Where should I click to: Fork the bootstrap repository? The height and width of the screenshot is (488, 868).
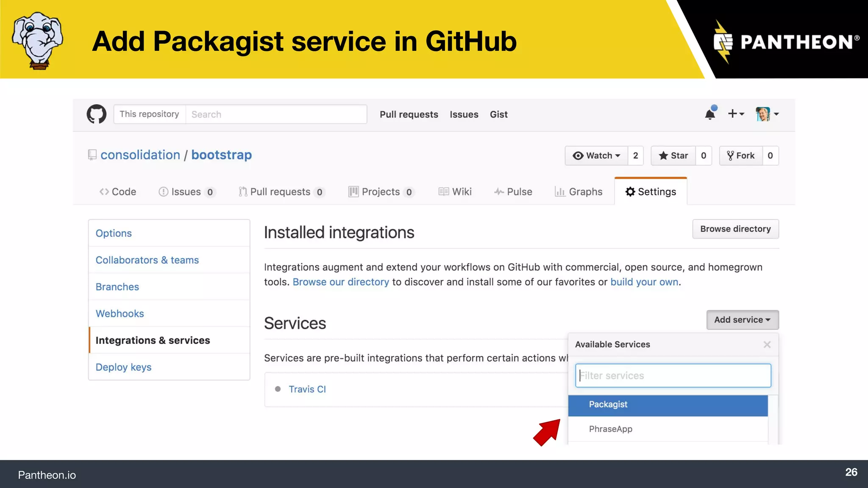pos(741,155)
